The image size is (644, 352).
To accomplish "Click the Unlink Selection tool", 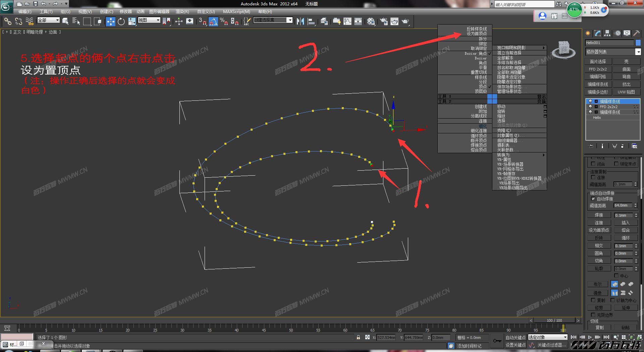I will (18, 21).
